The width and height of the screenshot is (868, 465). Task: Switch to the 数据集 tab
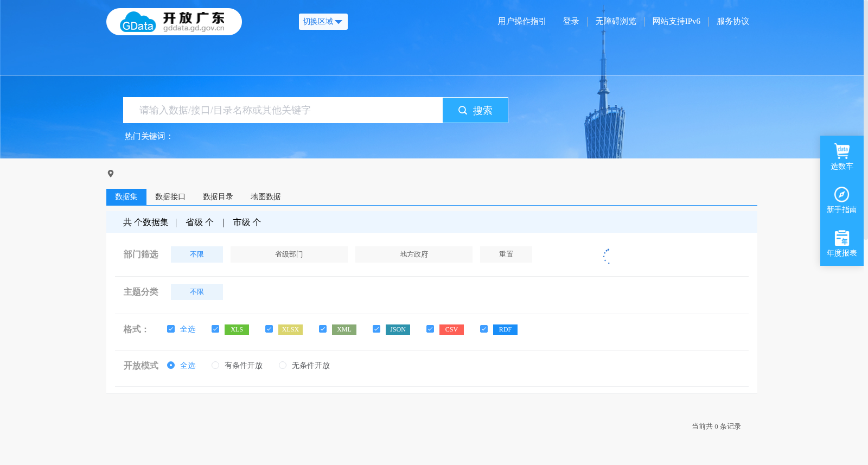pyautogui.click(x=126, y=197)
